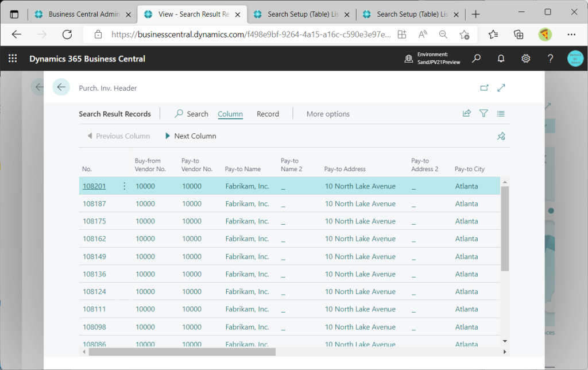Open the Help question mark icon

coord(550,59)
